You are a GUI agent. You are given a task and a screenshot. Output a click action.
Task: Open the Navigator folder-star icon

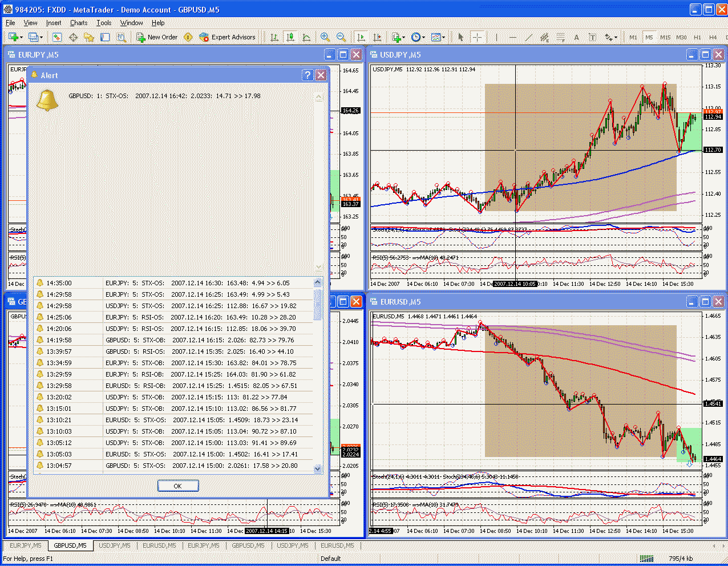click(x=89, y=37)
